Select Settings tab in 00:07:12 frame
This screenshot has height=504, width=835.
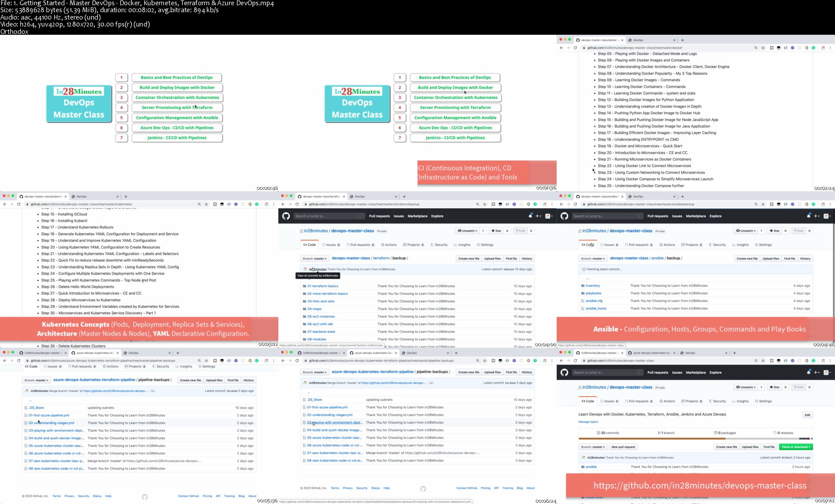763,401
